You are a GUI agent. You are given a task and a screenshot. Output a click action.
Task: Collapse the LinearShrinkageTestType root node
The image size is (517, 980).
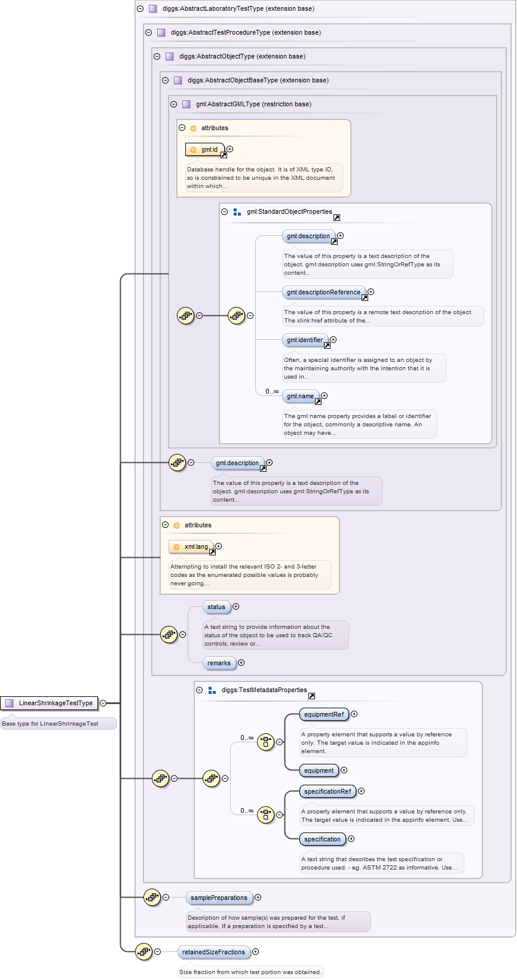pyautogui.click(x=103, y=703)
